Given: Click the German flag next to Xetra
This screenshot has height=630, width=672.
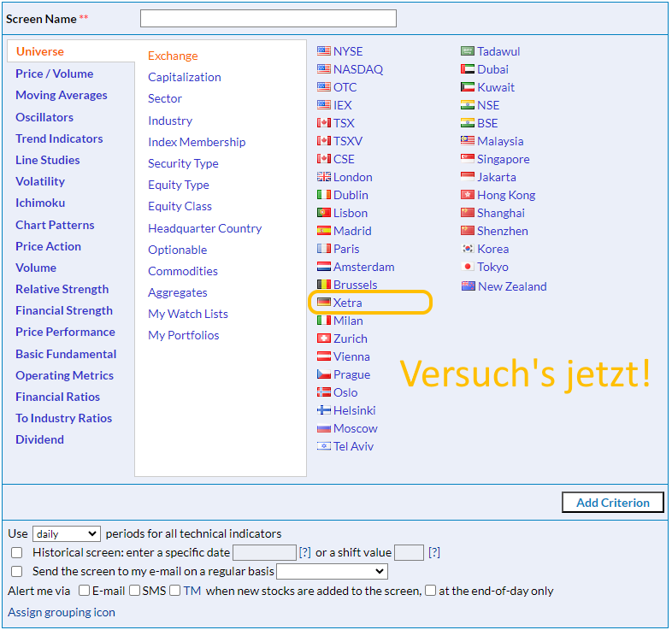Looking at the screenshot, I should pos(323,303).
